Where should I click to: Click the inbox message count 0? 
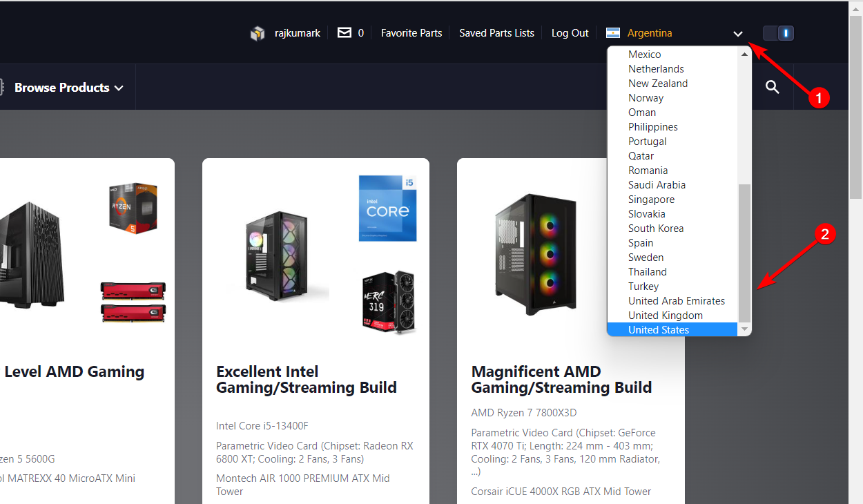(361, 32)
